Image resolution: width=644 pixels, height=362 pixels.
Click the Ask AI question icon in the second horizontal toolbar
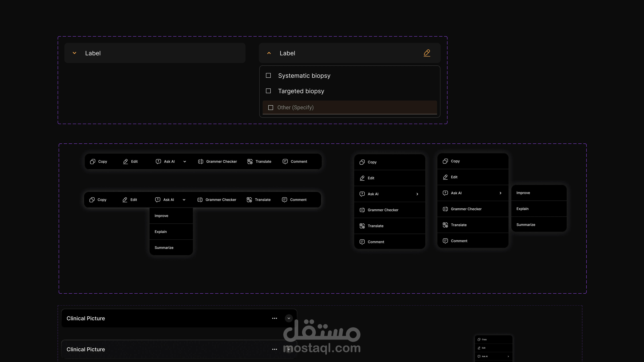click(x=157, y=200)
